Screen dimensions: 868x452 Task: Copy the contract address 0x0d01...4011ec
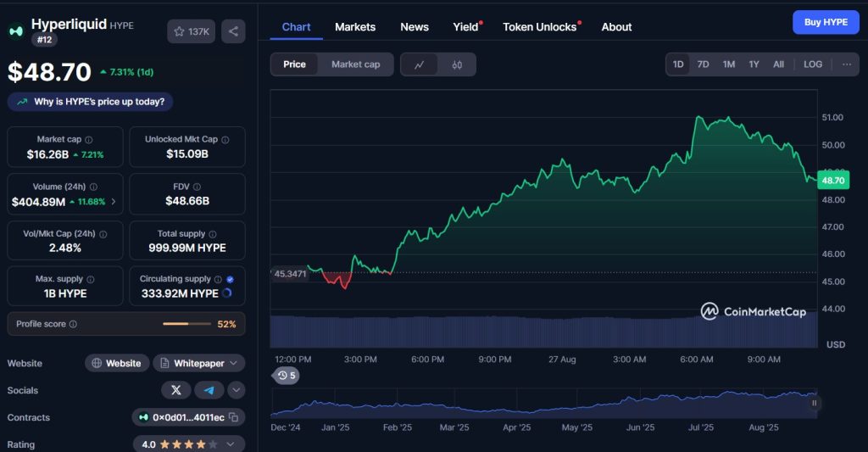tap(234, 417)
